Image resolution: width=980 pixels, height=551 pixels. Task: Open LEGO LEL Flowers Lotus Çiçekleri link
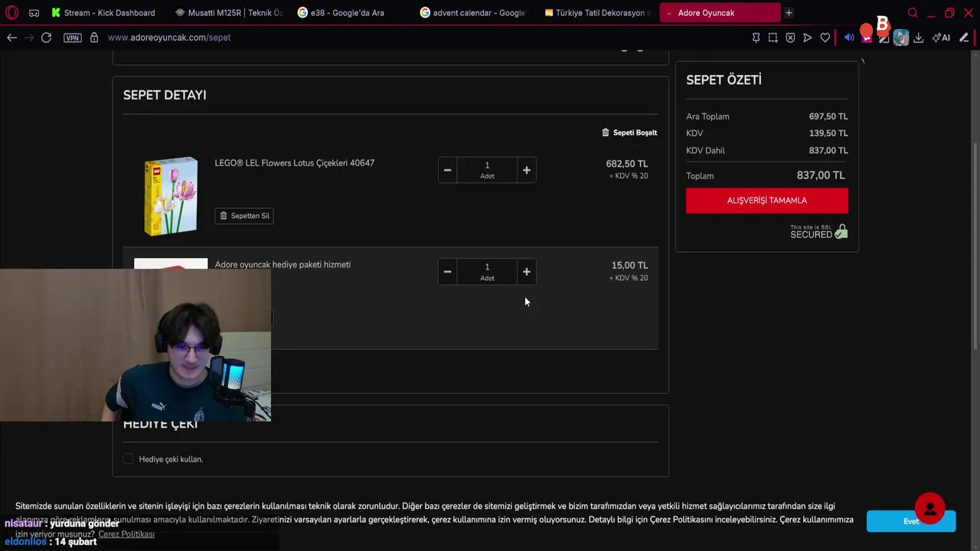tap(294, 163)
